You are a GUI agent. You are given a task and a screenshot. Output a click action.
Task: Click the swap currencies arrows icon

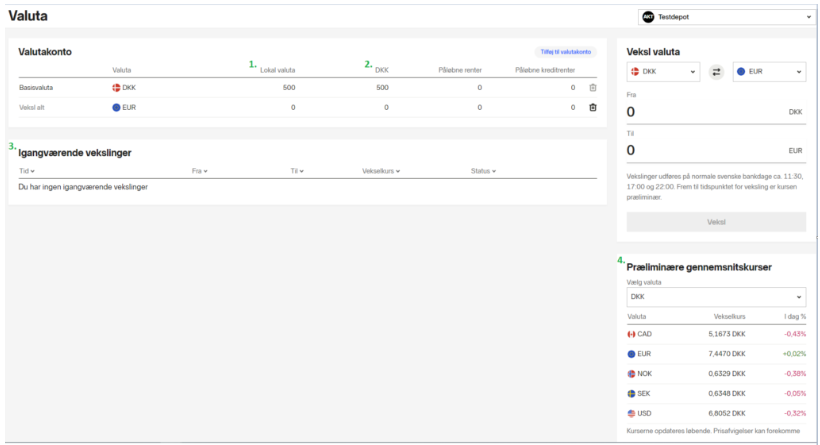tap(716, 72)
